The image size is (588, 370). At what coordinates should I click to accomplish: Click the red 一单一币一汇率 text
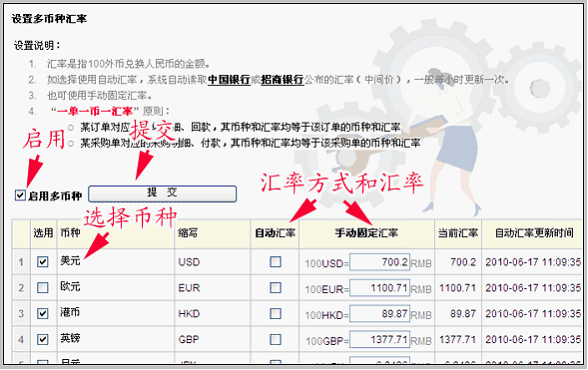tap(95, 111)
